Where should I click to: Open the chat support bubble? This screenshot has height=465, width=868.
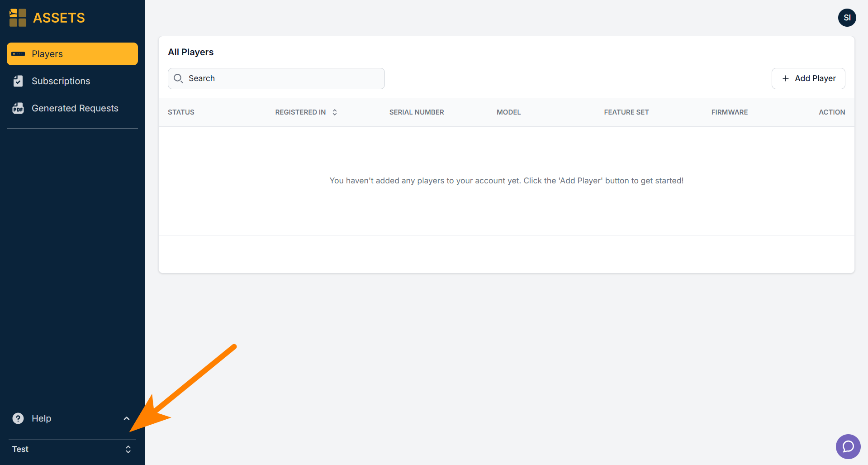coord(848,446)
